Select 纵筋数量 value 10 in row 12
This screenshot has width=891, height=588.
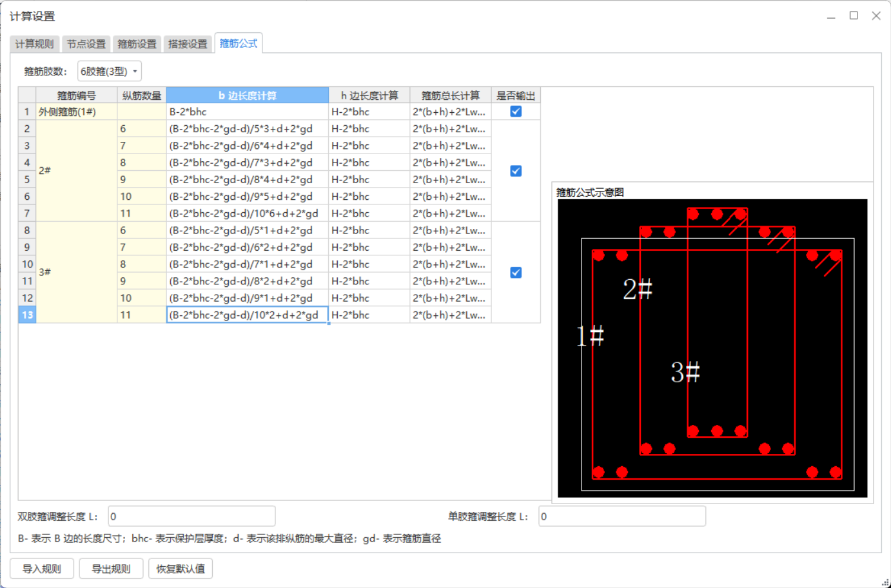(142, 298)
